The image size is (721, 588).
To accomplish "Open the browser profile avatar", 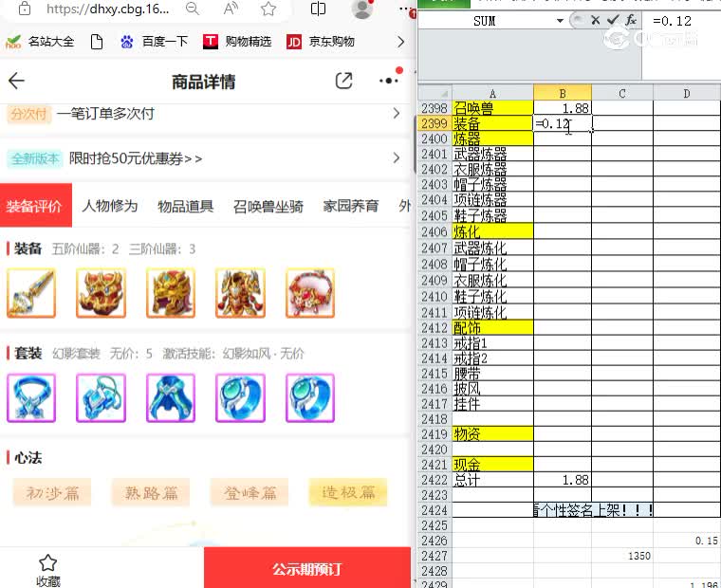I will [361, 9].
